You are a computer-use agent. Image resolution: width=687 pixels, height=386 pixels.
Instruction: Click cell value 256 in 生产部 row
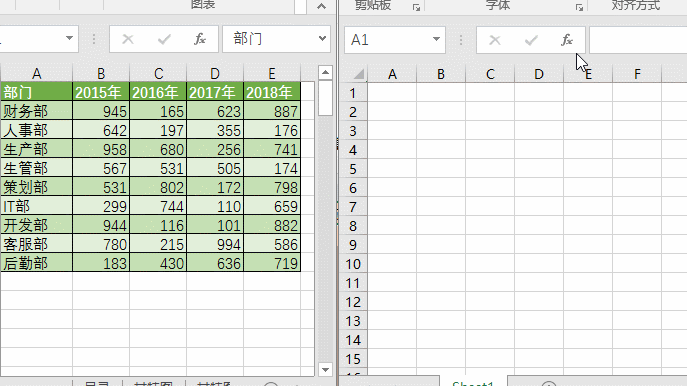point(215,149)
